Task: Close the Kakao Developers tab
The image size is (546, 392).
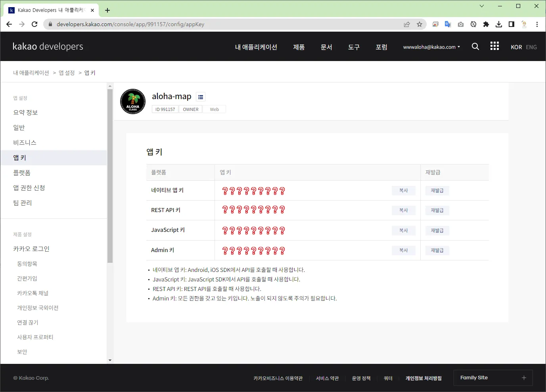Action: (x=92, y=10)
